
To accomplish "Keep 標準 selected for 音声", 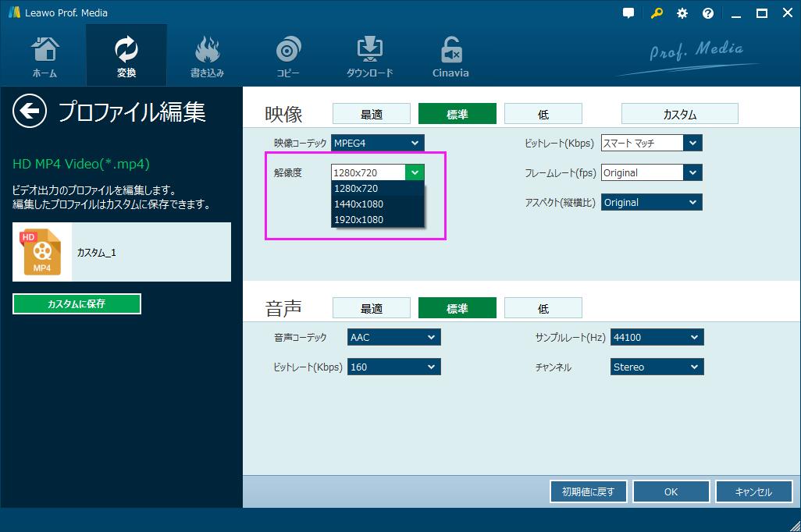I will point(457,307).
